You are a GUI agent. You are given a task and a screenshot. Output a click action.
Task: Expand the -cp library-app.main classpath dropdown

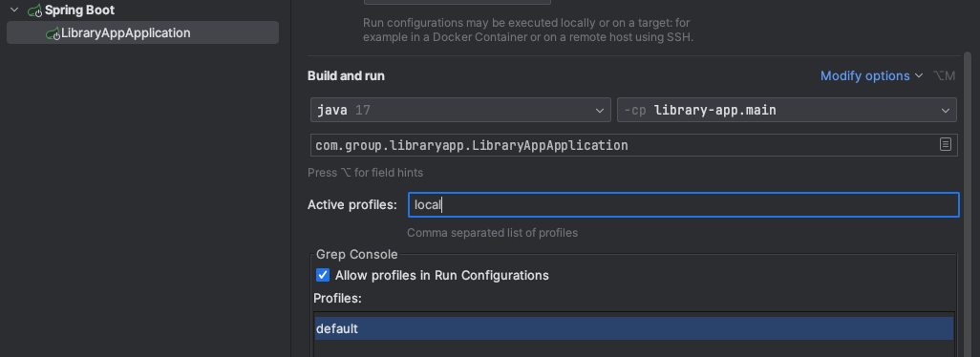point(786,111)
